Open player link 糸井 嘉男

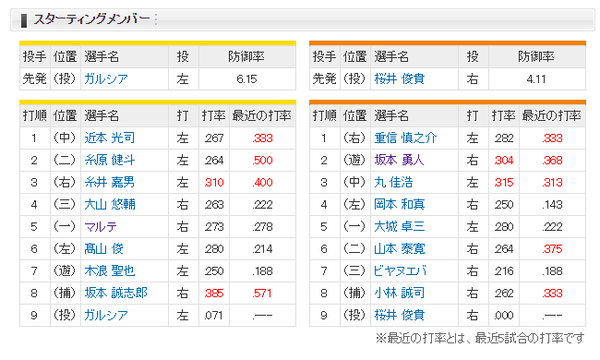click(109, 182)
